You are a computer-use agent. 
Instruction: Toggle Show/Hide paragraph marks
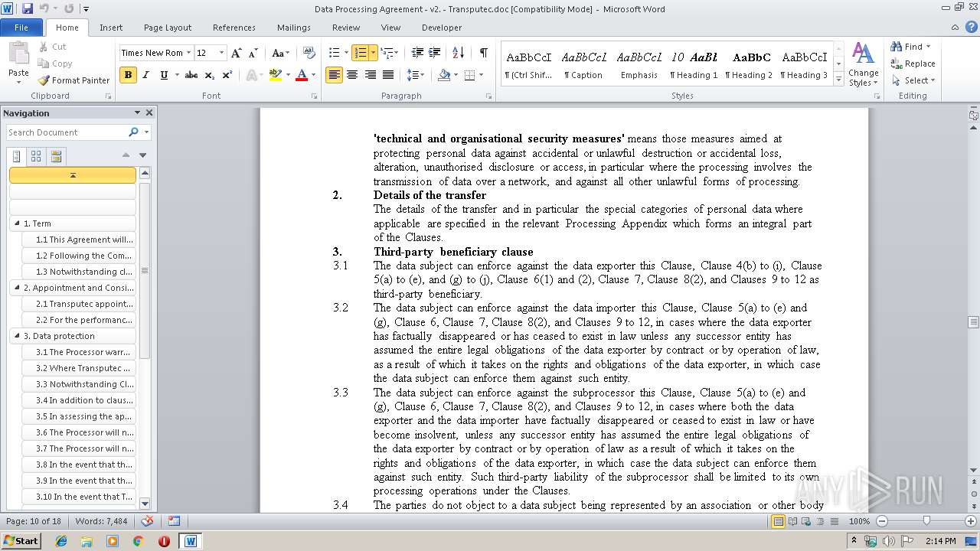[x=483, y=53]
